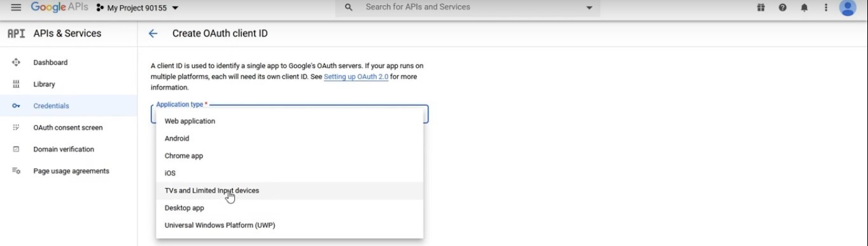
Task: Select Universal Windows Platform (UWP)
Action: click(290, 225)
